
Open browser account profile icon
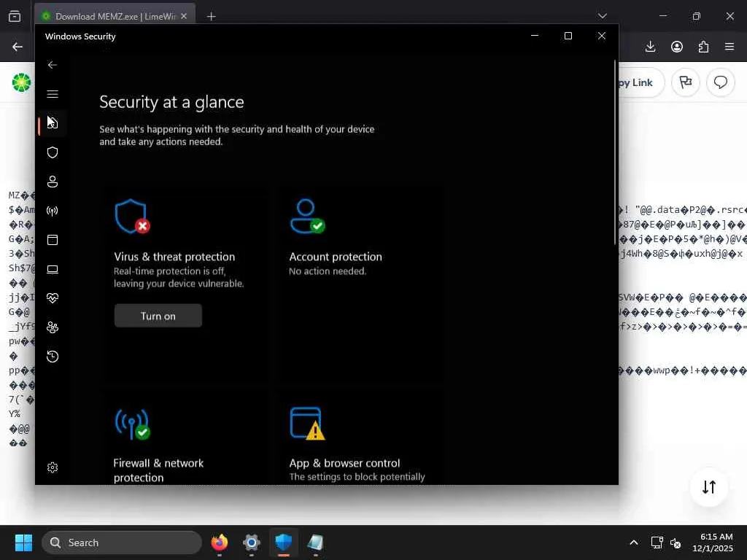(677, 47)
